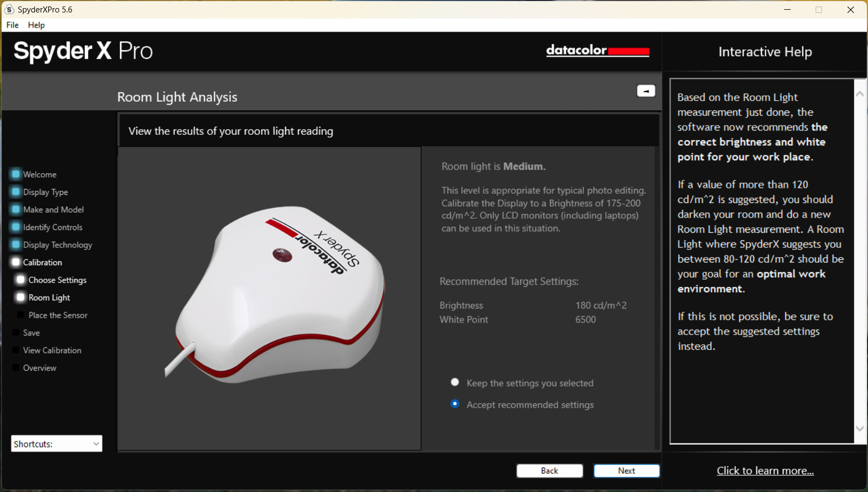Select Accept recommended settings option
This screenshot has width=868, height=492.
click(x=455, y=404)
